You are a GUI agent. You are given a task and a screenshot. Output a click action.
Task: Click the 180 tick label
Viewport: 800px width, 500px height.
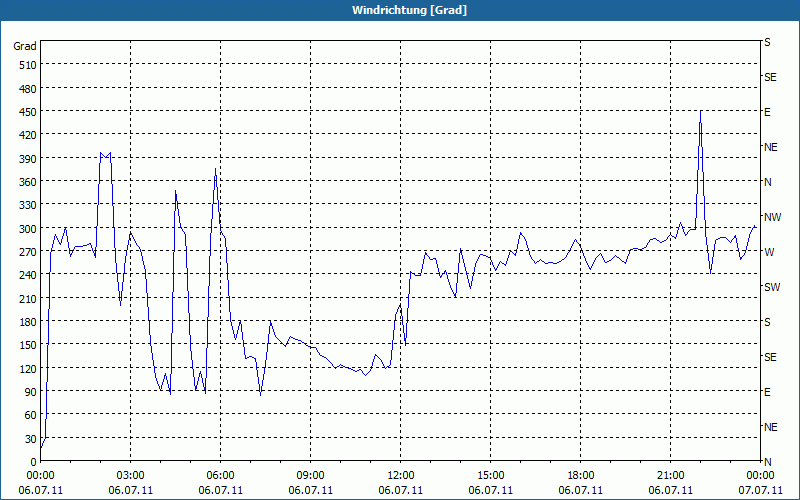(x=28, y=322)
